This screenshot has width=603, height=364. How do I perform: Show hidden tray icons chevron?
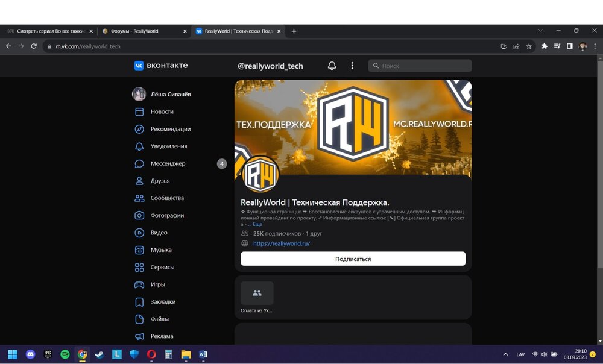coord(506,354)
